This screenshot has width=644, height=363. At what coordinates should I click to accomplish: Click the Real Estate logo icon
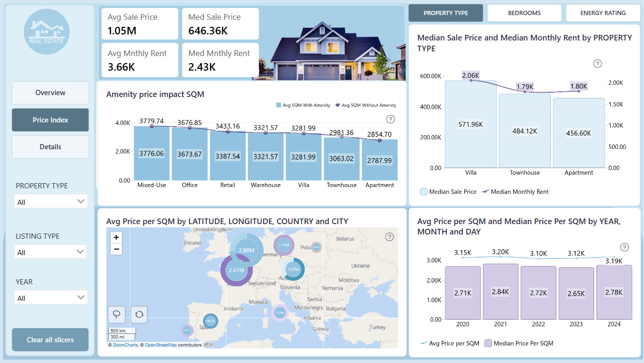click(x=47, y=32)
